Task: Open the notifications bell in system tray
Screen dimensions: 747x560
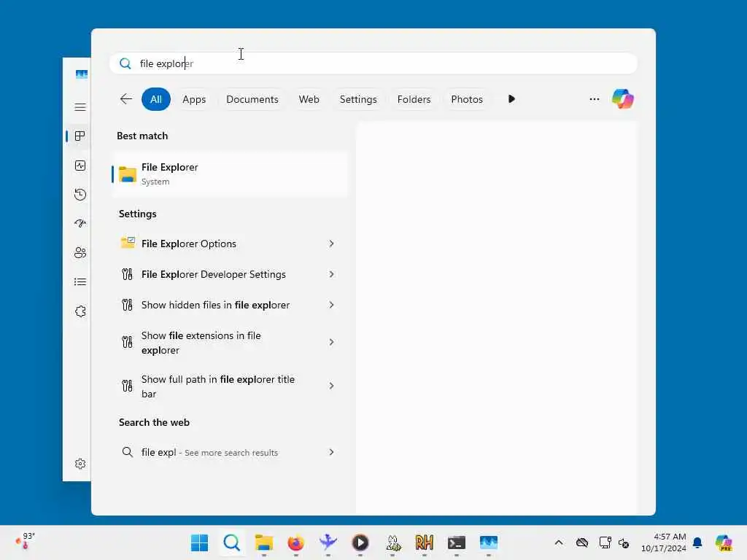Action: [697, 542]
